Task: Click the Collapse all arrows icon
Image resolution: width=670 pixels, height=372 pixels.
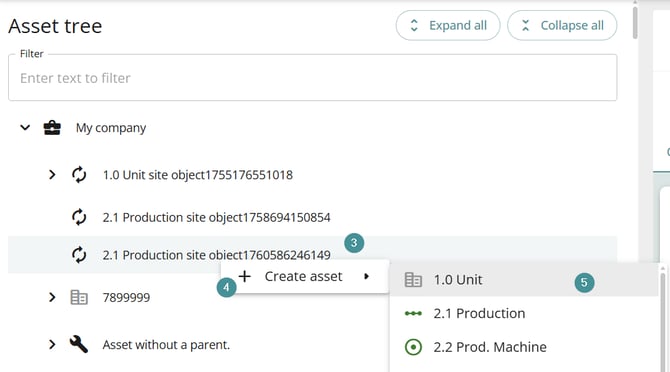Action: (526, 26)
